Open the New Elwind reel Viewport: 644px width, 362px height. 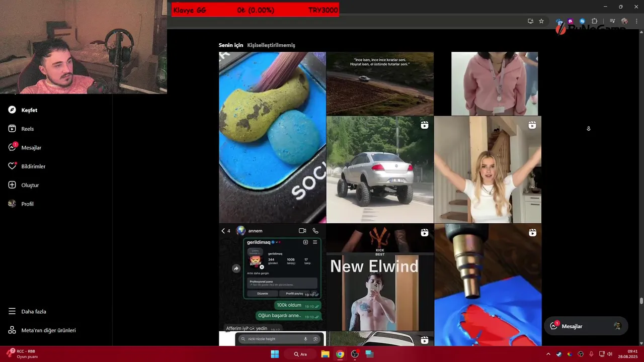pyautogui.click(x=380, y=277)
